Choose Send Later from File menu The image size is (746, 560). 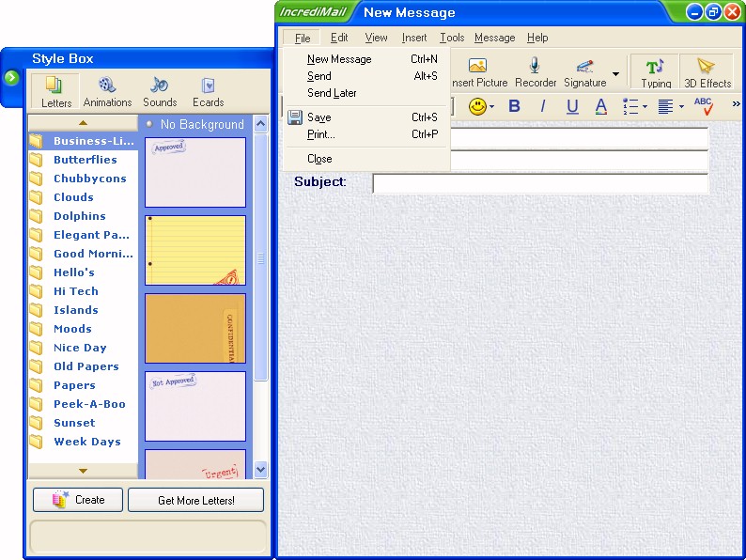[x=332, y=93]
